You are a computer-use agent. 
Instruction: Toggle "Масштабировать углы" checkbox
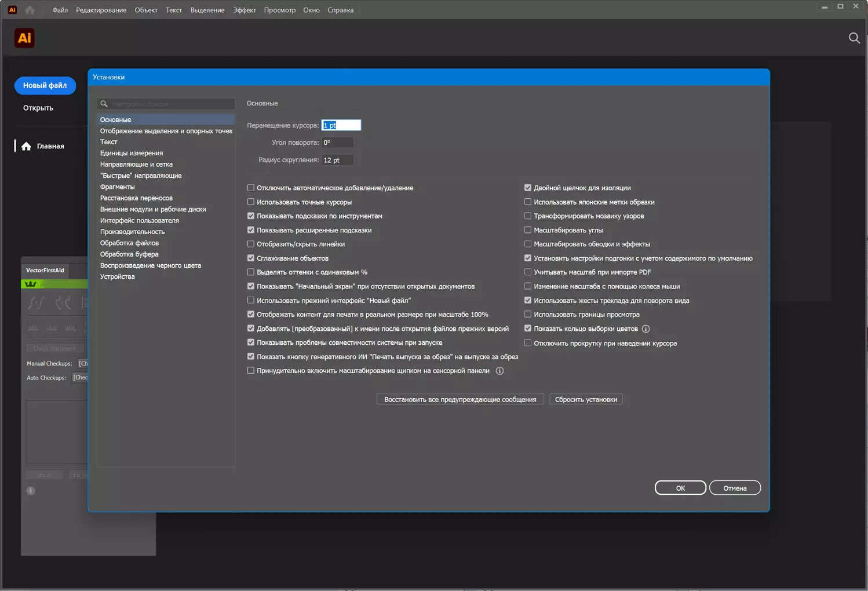pos(528,230)
